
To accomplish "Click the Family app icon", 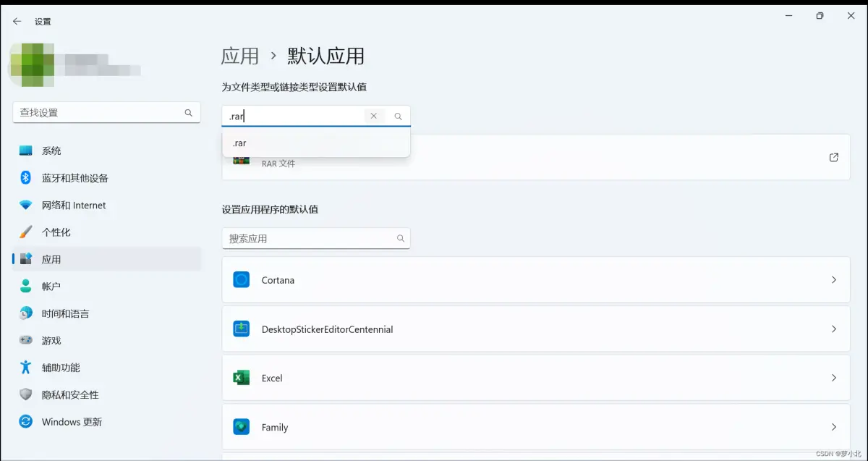I will [x=242, y=427].
